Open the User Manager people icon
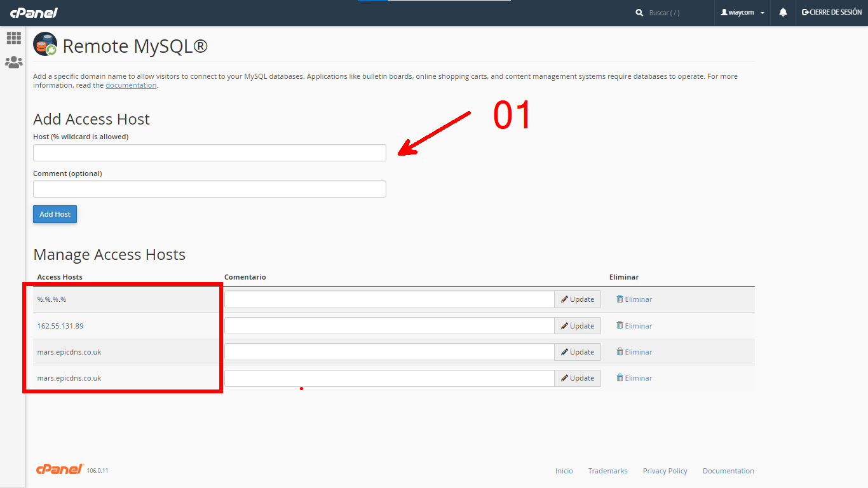This screenshot has width=868, height=488. 14,62
